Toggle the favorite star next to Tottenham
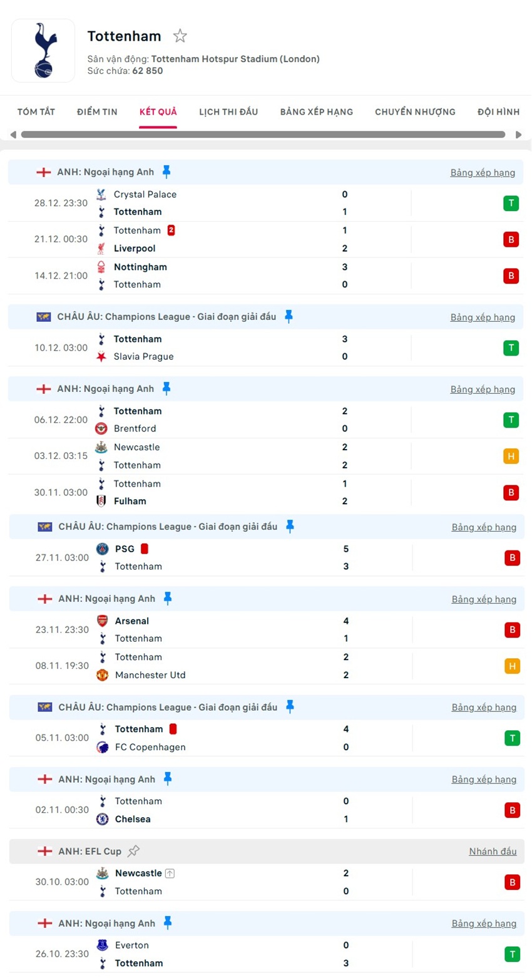The height and width of the screenshot is (980, 532). click(180, 36)
